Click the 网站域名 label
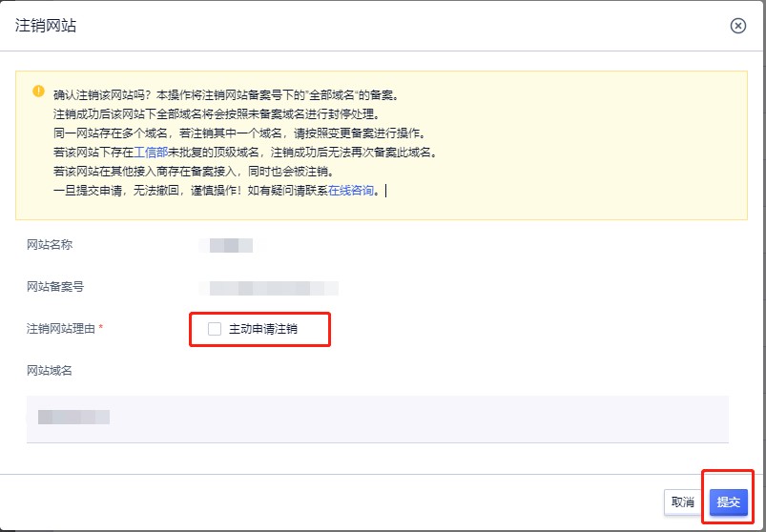 point(50,371)
